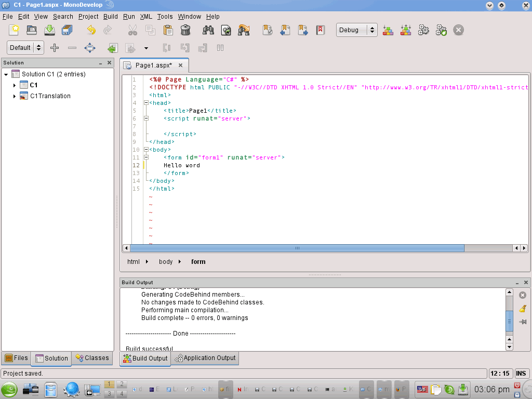Screen dimensions: 532x399
Task: Click the trash can Delete icon
Action: coord(185,30)
